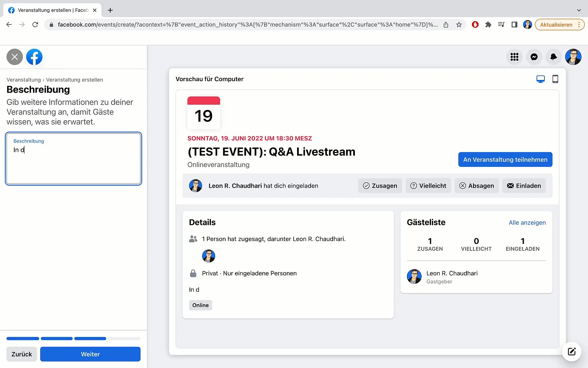Click the Leon R. Chaudhari name in invitation bar
Viewport: 588px width, 368px height.
(235, 186)
